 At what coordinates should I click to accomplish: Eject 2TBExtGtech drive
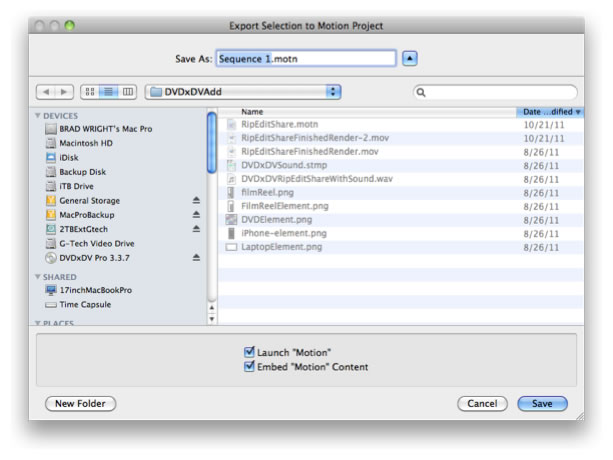(x=196, y=229)
